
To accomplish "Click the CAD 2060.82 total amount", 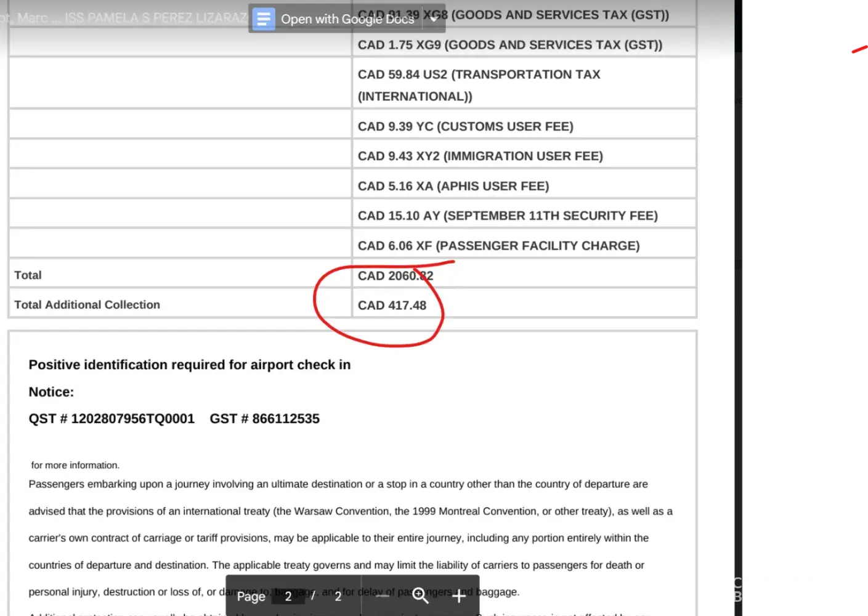I will pyautogui.click(x=395, y=275).
